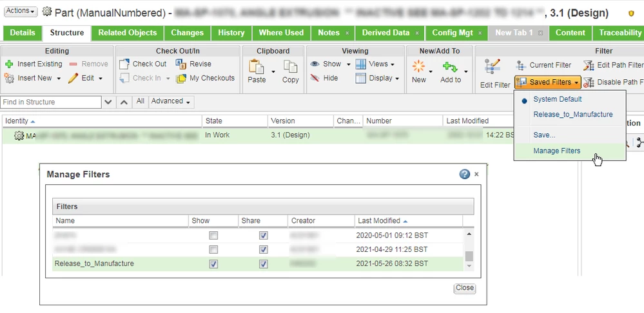Image resolution: width=644 pixels, height=313 pixels.
Task: Click the Insert Existing plus icon
Action: tap(9, 64)
